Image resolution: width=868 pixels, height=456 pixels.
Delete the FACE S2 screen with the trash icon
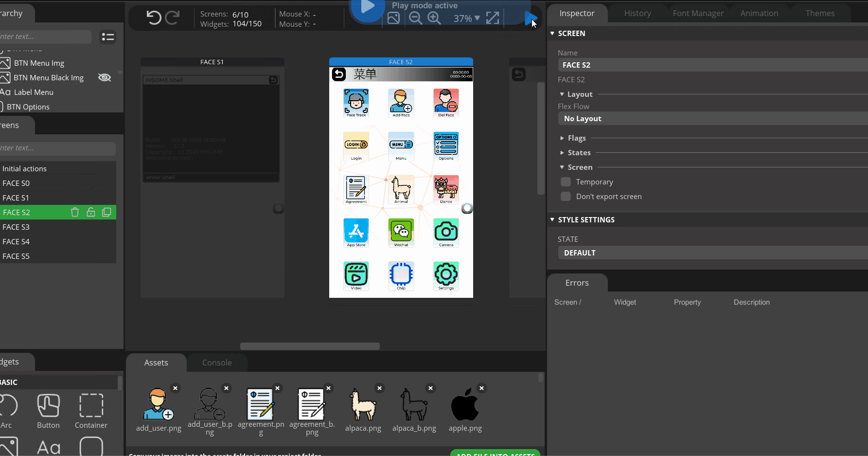click(x=74, y=212)
